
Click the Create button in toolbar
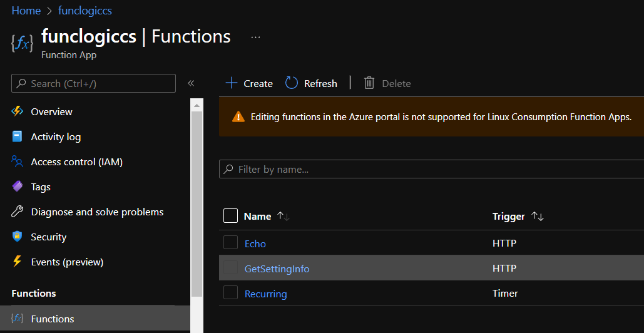pyautogui.click(x=249, y=83)
